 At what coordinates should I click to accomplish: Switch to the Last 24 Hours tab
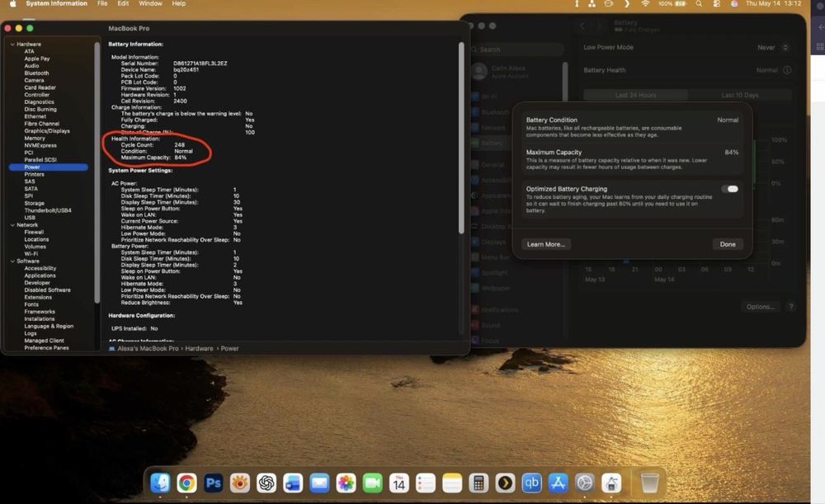coord(635,95)
